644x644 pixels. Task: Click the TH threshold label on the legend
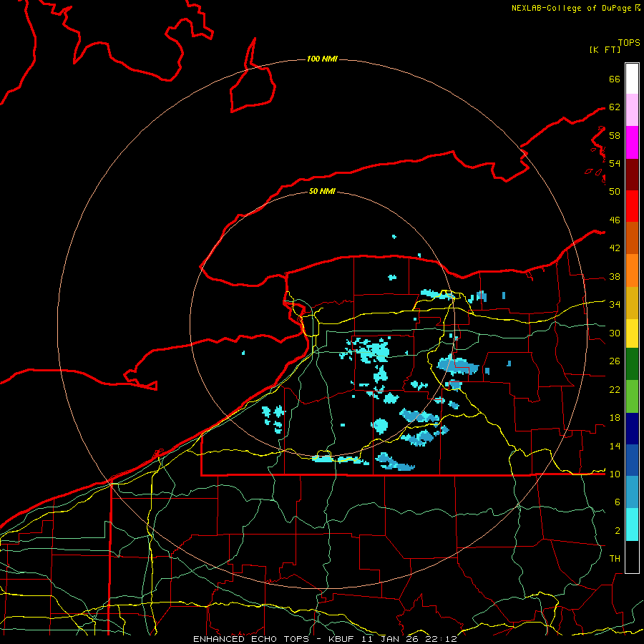[x=615, y=559]
